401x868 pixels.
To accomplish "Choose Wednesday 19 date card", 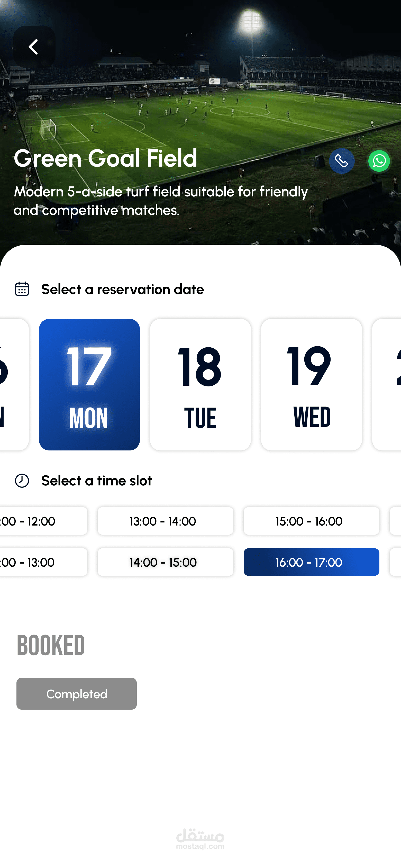I will click(x=311, y=384).
